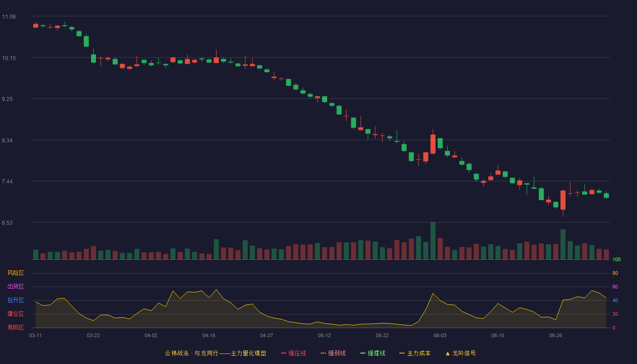Click the 04-15 date axis marker
The image size is (637, 364).
point(209,335)
